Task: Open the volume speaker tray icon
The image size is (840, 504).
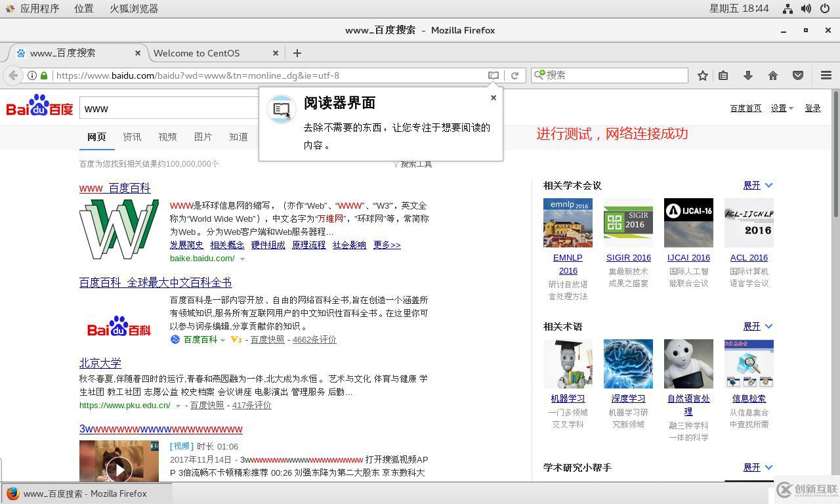Action: [806, 9]
